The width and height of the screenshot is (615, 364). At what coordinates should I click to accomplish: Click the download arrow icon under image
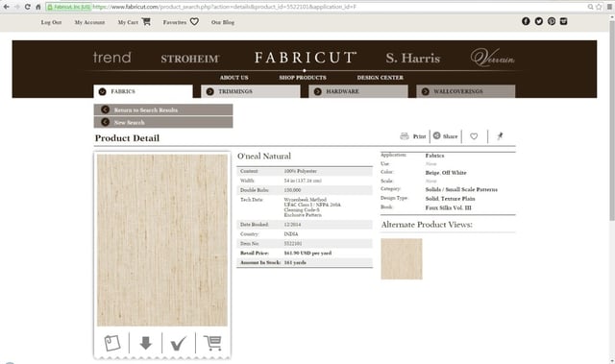pyautogui.click(x=145, y=343)
